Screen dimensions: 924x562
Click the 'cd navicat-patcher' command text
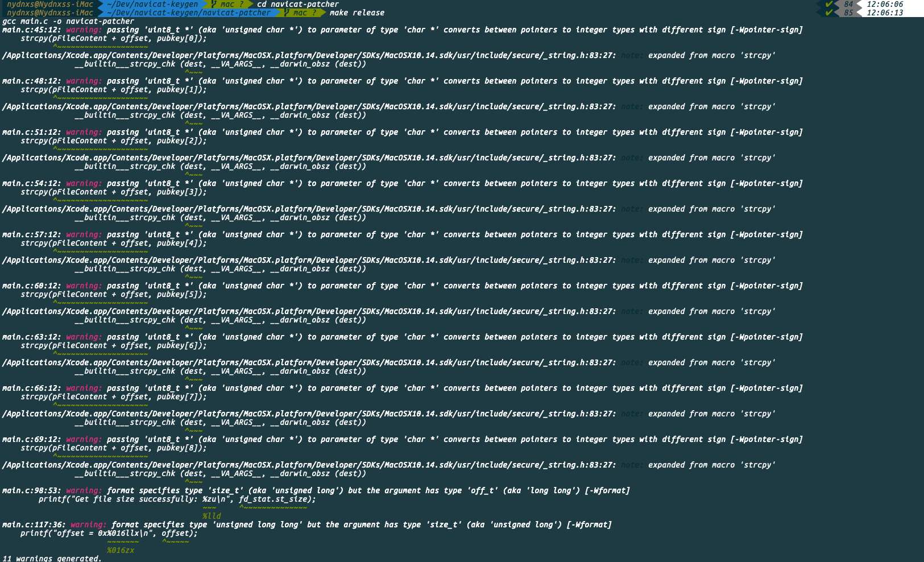(x=298, y=4)
